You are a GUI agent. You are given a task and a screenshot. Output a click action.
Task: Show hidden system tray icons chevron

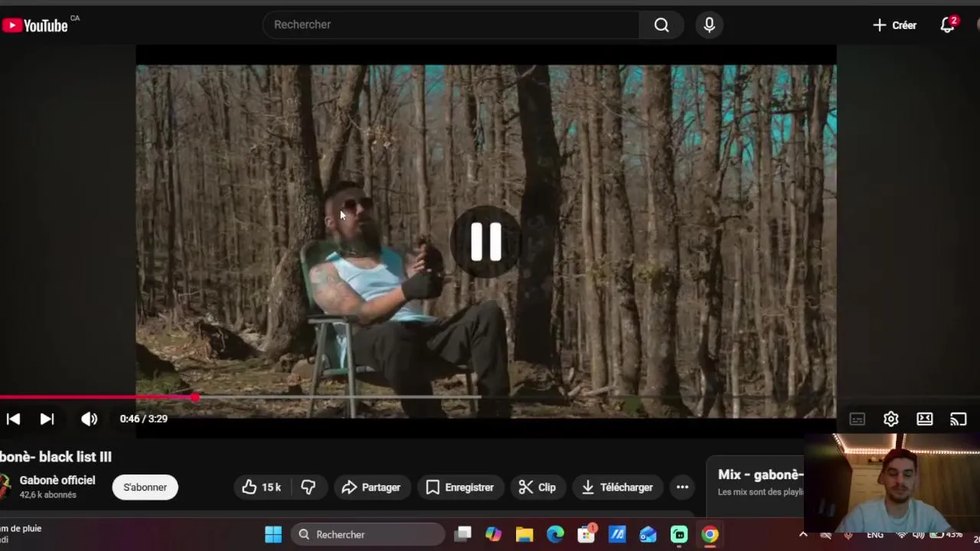803,535
